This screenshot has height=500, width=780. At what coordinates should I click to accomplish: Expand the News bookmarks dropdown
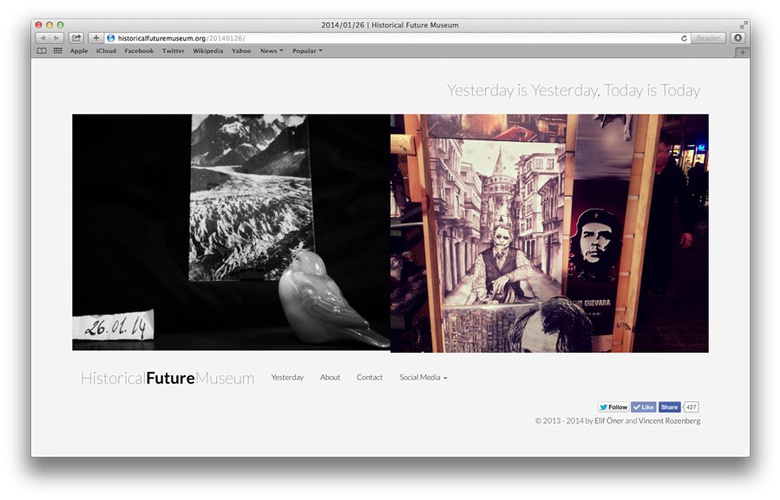[x=271, y=50]
